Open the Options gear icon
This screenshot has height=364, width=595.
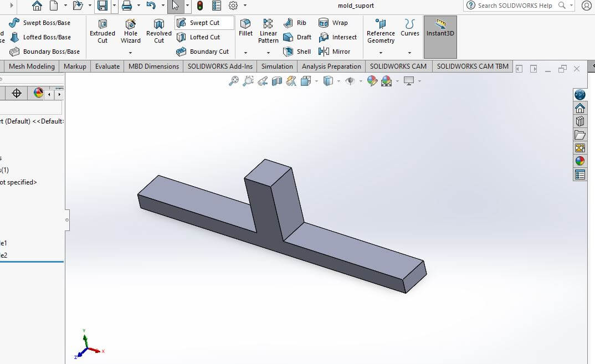click(233, 6)
